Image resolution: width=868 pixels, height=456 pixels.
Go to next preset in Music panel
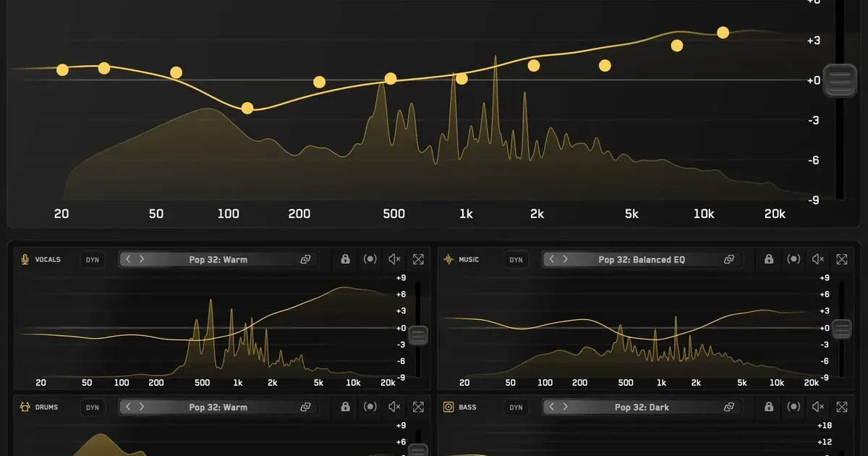[x=565, y=259]
